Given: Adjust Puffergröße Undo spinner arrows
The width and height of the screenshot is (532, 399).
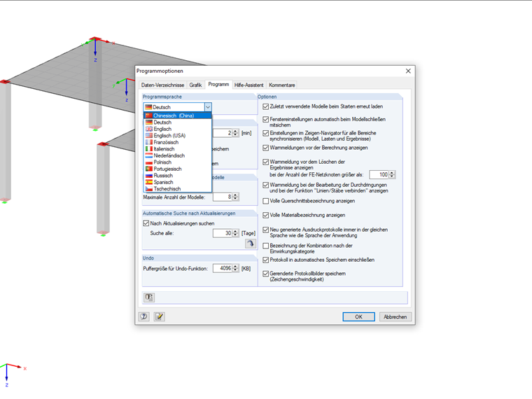Looking at the screenshot, I should (235, 268).
